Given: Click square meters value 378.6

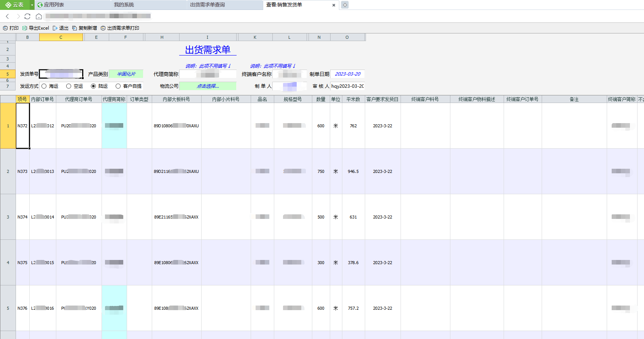Looking at the screenshot, I should [x=353, y=263].
